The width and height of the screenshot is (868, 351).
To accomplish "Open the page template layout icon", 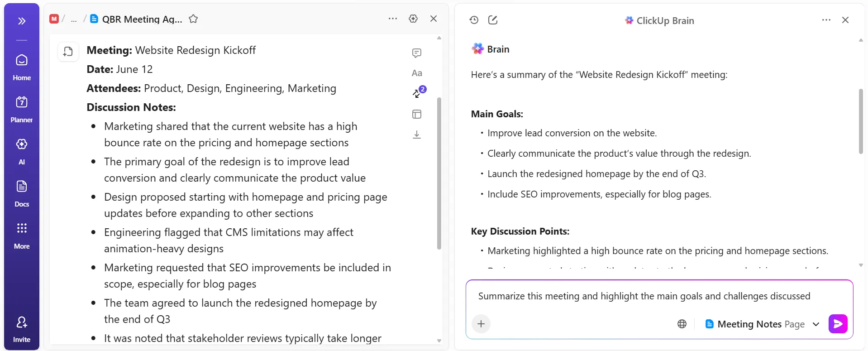I will (x=417, y=114).
